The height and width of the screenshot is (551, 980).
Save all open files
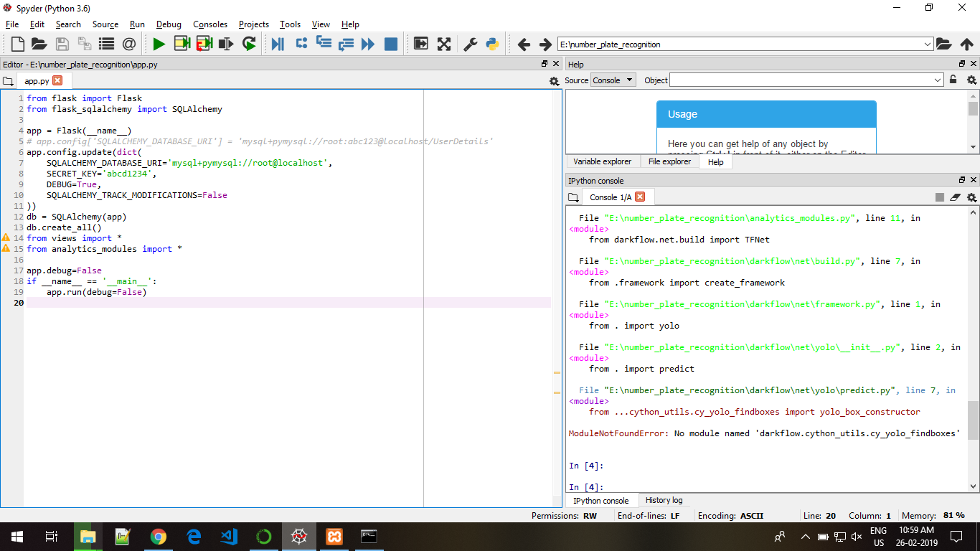pyautogui.click(x=83, y=44)
